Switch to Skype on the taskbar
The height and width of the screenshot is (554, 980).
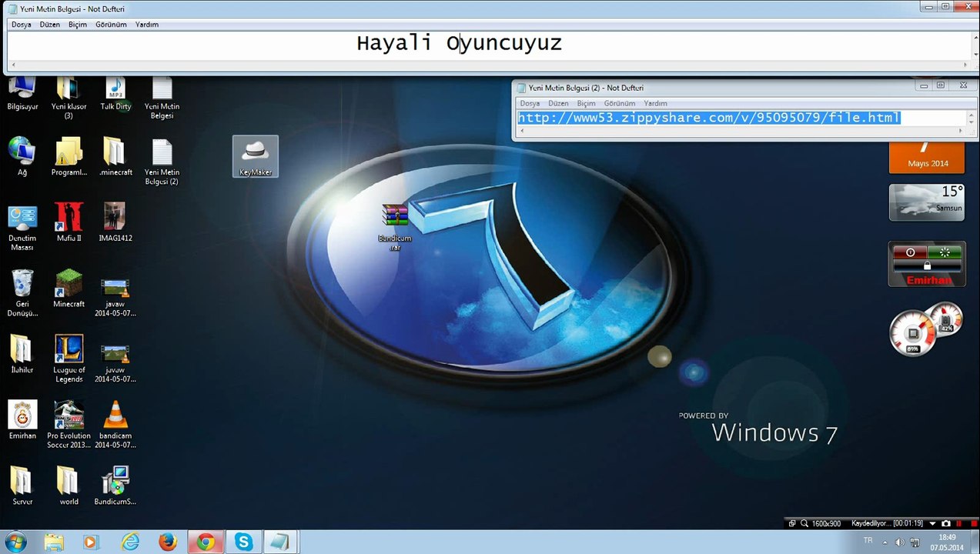tap(244, 542)
